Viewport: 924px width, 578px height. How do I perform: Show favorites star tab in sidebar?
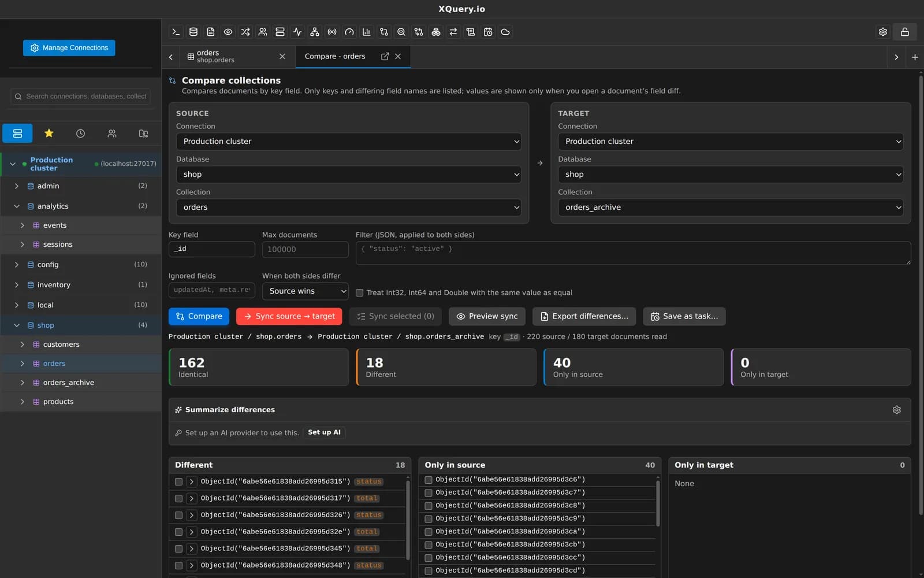click(49, 134)
